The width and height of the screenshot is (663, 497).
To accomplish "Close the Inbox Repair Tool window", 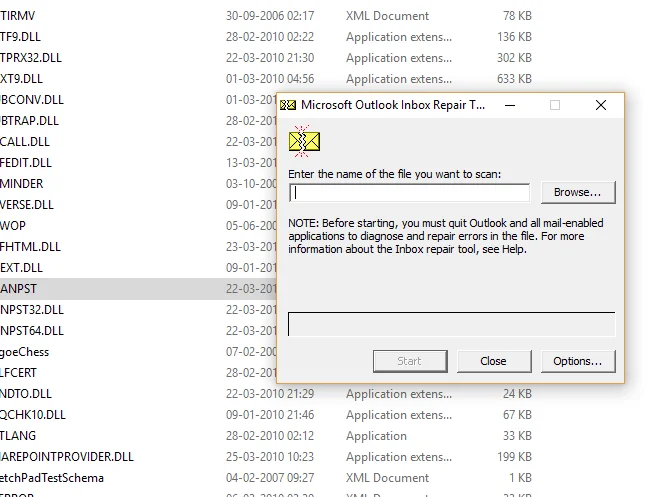I will (601, 105).
